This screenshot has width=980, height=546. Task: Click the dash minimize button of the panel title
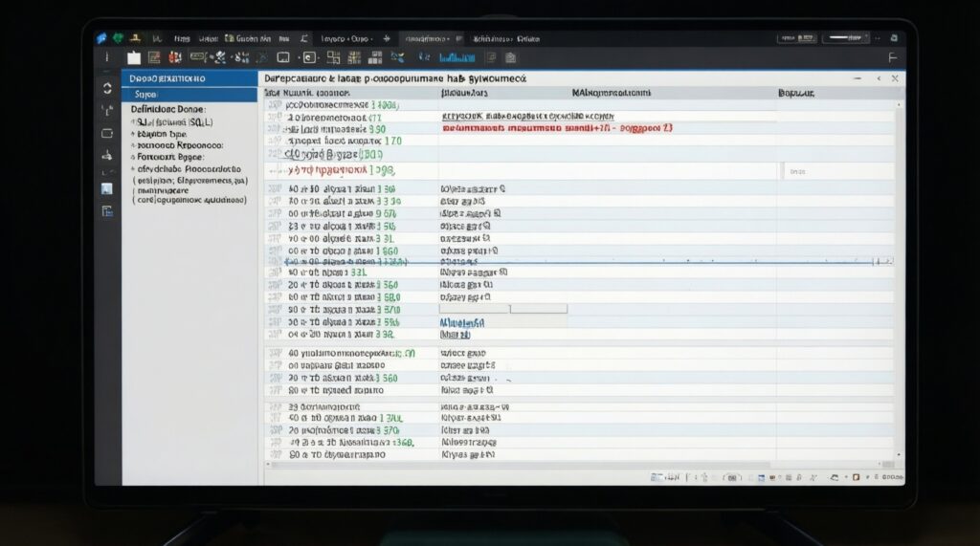[857, 78]
